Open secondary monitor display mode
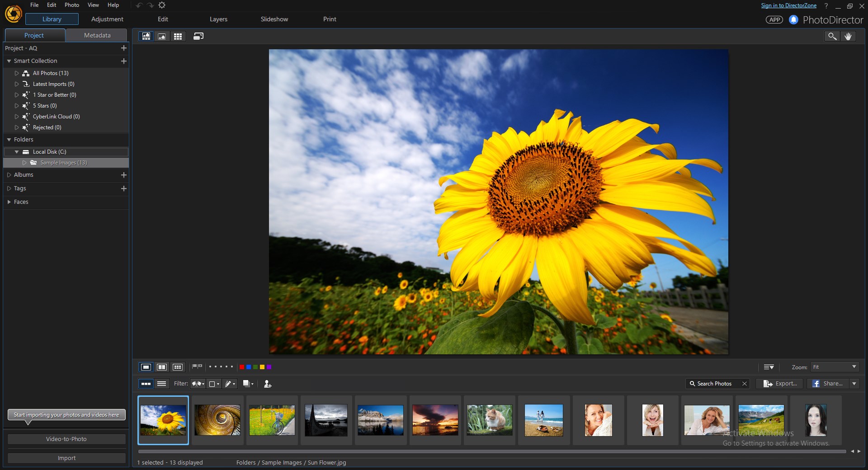Image resolution: width=868 pixels, height=470 pixels. (198, 36)
